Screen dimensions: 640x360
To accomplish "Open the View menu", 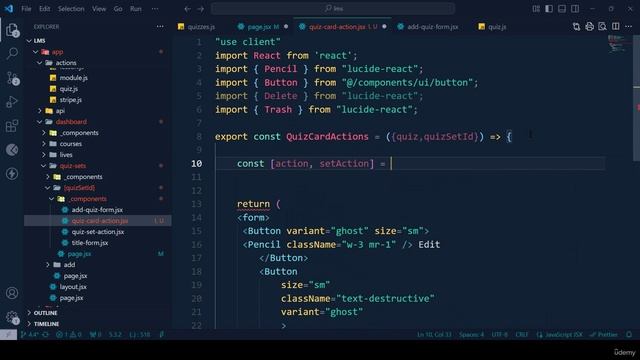I will click(x=99, y=9).
